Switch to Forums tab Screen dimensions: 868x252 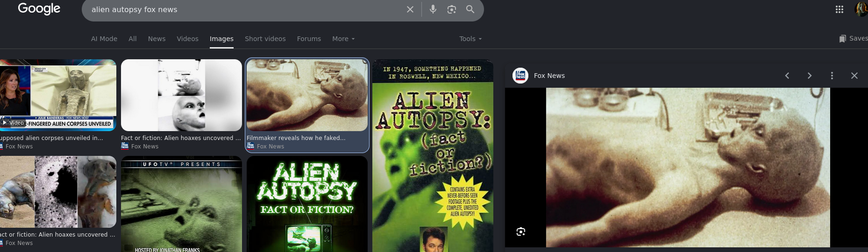(309, 39)
